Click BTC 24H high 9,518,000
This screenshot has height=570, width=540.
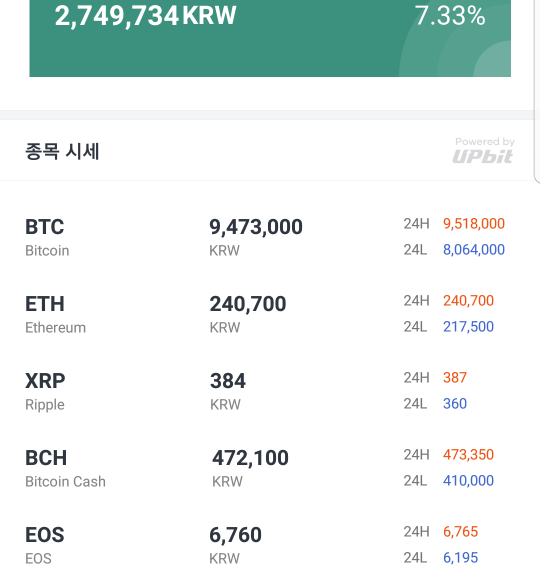coord(474,224)
